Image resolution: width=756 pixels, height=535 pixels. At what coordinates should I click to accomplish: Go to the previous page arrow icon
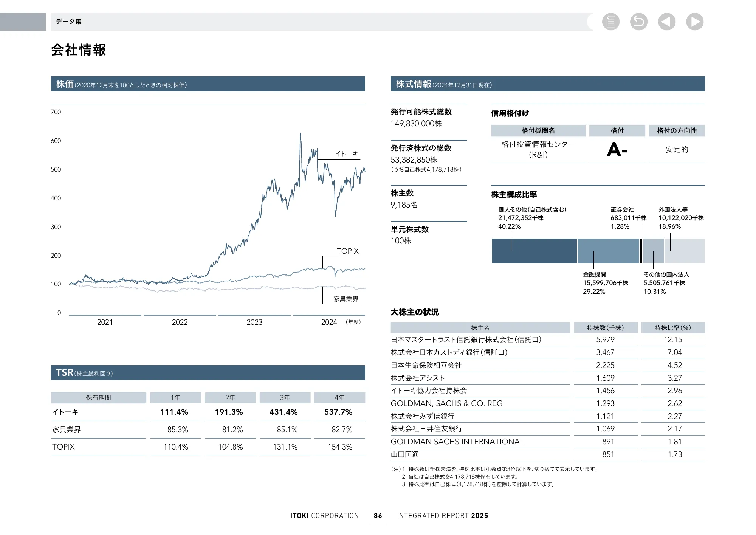pyautogui.click(x=666, y=22)
